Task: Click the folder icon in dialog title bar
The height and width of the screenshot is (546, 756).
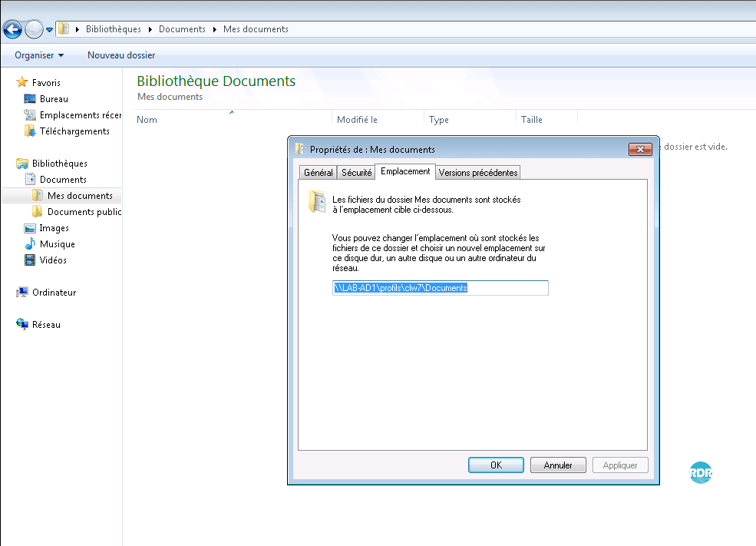Action: pyautogui.click(x=300, y=149)
